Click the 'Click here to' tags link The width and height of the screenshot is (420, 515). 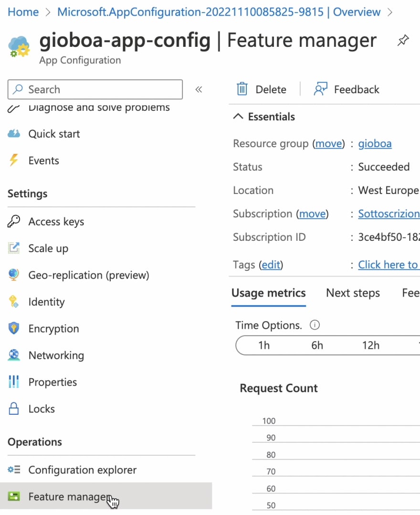388,265
